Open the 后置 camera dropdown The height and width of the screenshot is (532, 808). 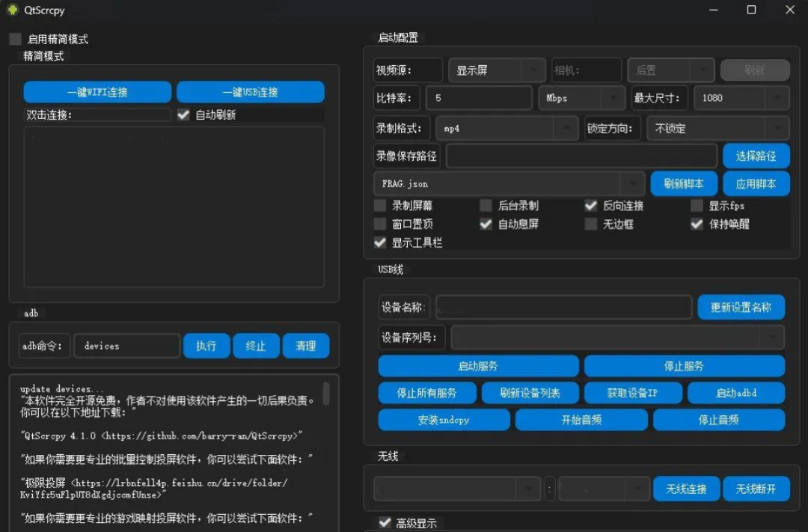click(671, 70)
